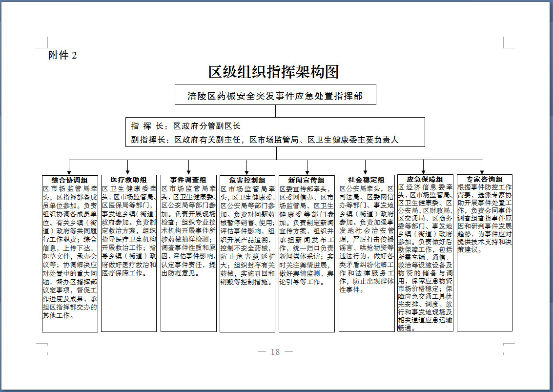The height and width of the screenshot is (392, 553).
Task: Select the 涪陵区药械安全突发事件应急处置指挥部 box
Action: pos(275,95)
